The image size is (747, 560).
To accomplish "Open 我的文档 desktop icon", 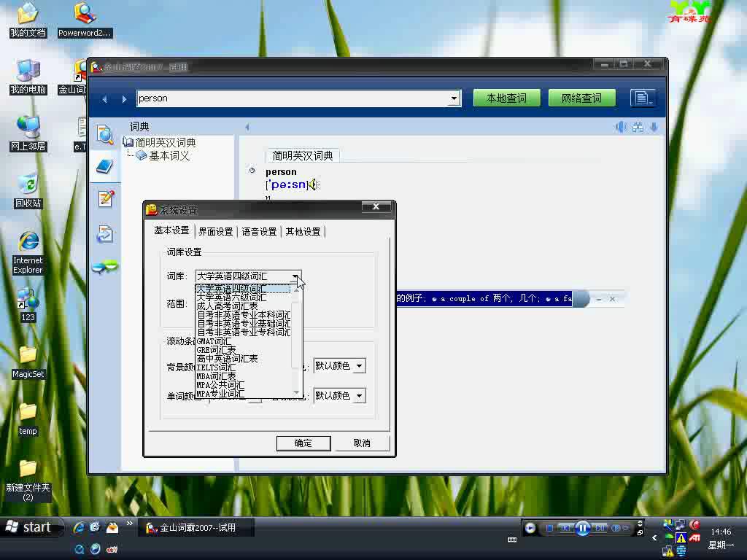I will [x=28, y=20].
